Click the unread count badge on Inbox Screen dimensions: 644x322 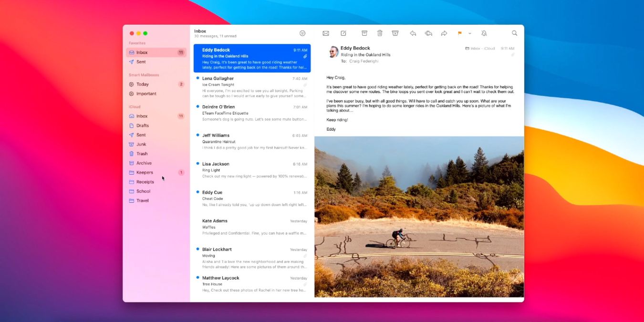point(181,52)
